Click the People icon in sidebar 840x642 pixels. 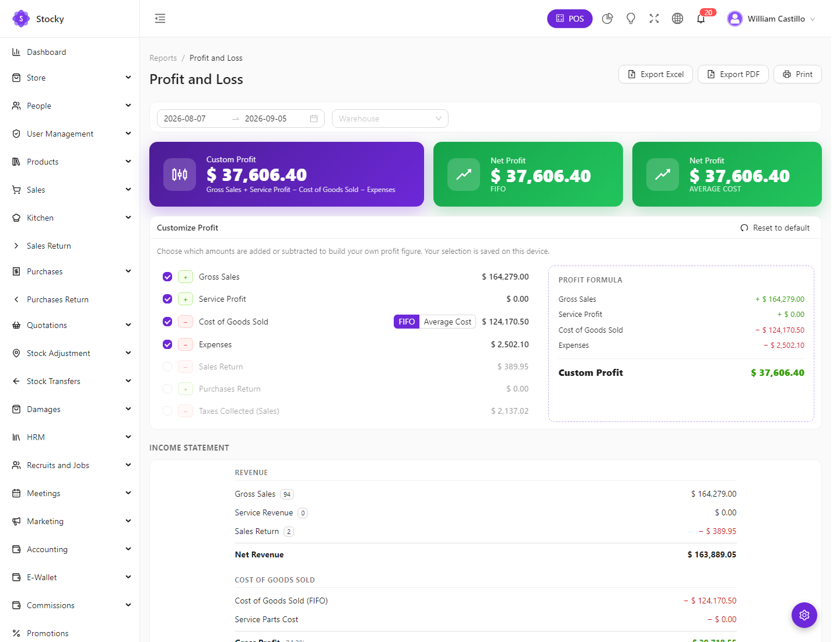coord(16,106)
